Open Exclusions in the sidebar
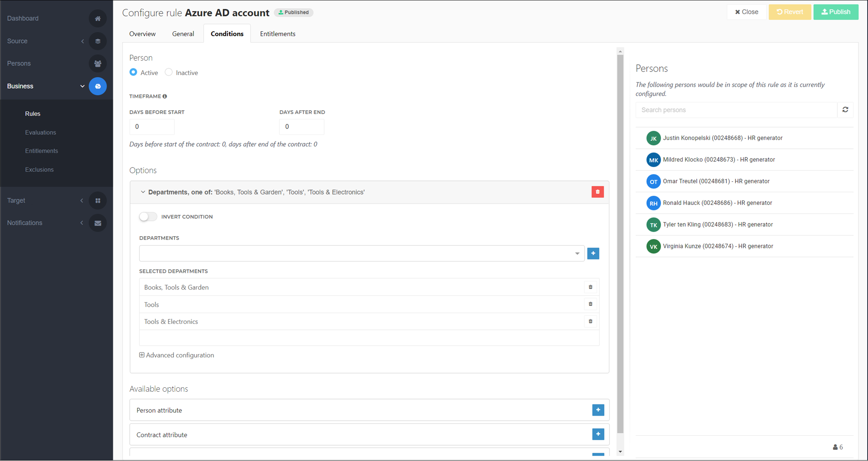 (39, 170)
